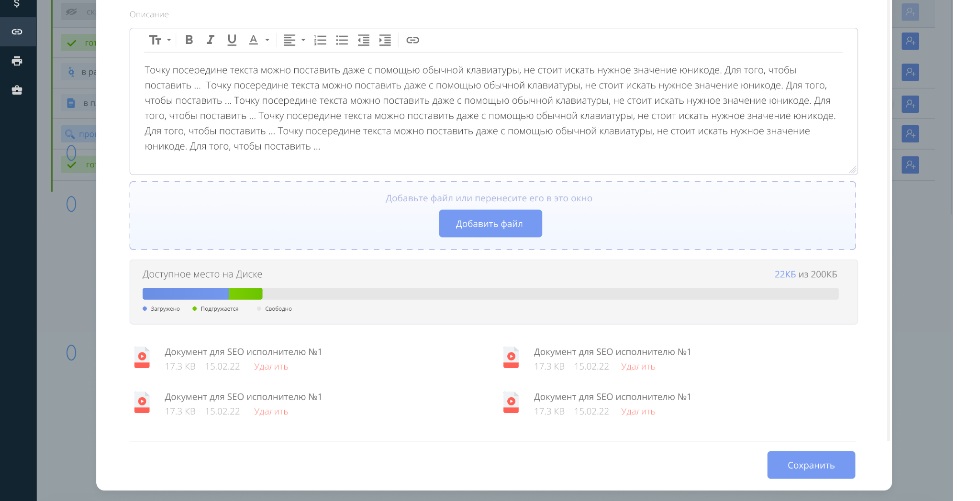The image size is (980, 501).
Task: Delete the top-left SEO document via Удалить
Action: tap(271, 367)
